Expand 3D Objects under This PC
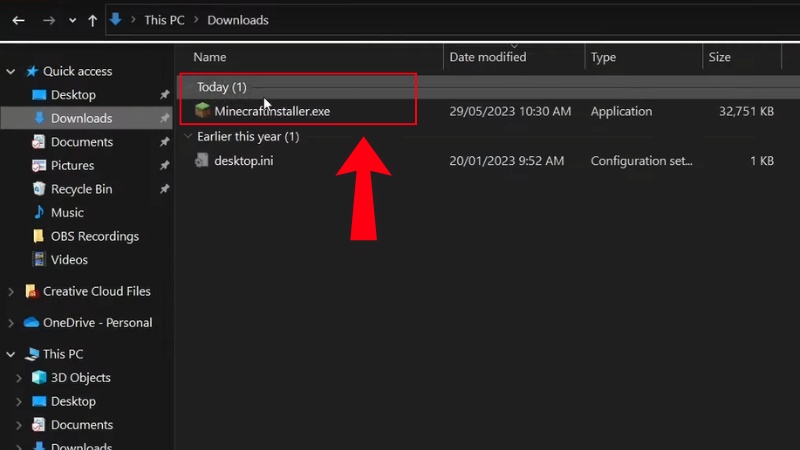This screenshot has height=450, width=800. tap(19, 378)
